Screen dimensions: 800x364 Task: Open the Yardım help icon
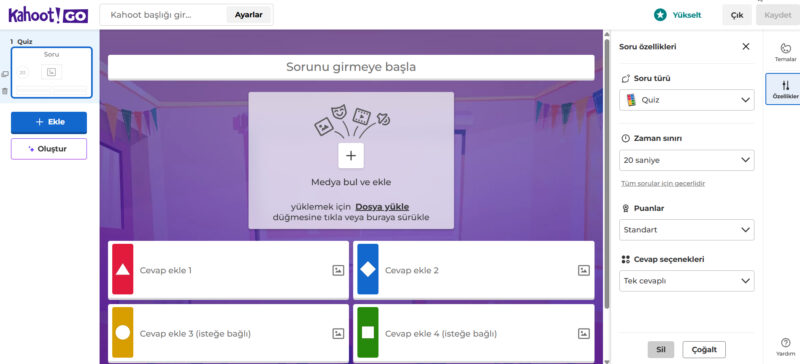point(785,346)
